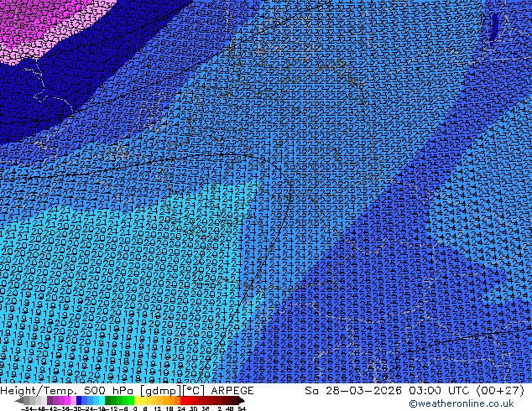Click the yellow swatch on the color scale

[x=137, y=400]
